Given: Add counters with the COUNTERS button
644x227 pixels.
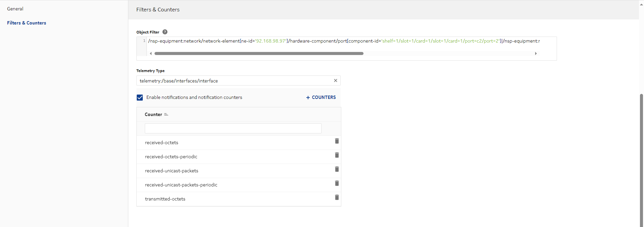Looking at the screenshot, I should (321, 98).
